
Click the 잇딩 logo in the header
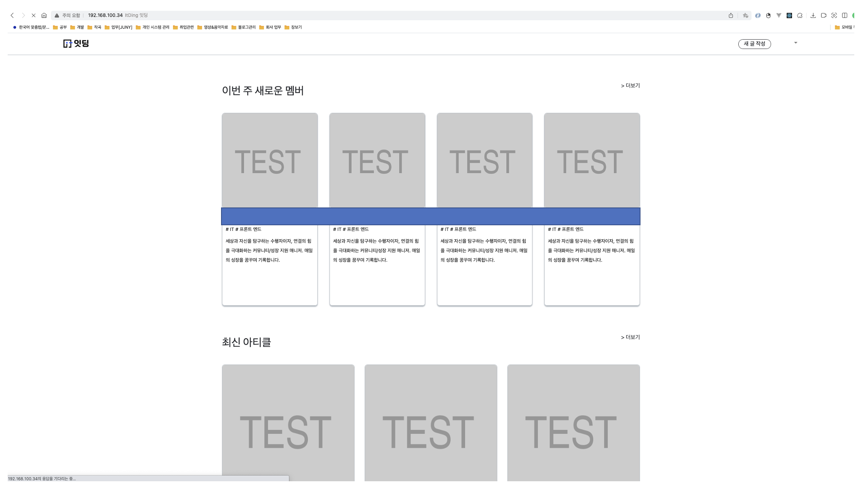(x=76, y=43)
